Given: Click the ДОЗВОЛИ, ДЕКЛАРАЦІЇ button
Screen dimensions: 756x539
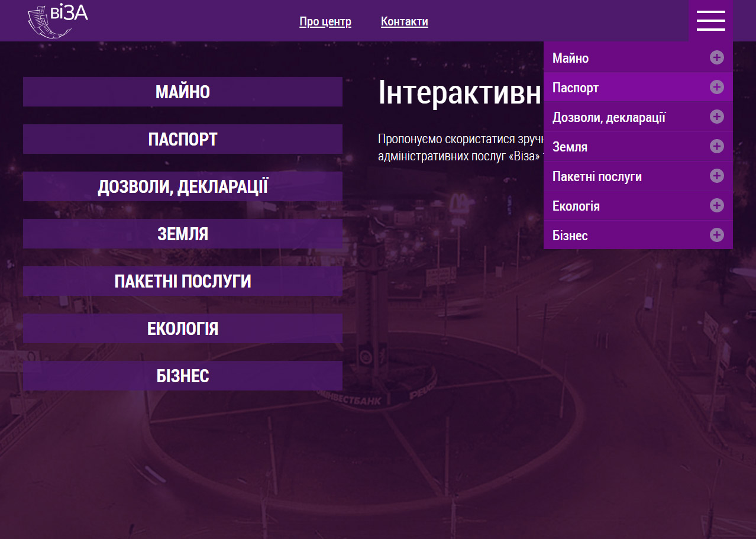Looking at the screenshot, I should (x=183, y=187).
